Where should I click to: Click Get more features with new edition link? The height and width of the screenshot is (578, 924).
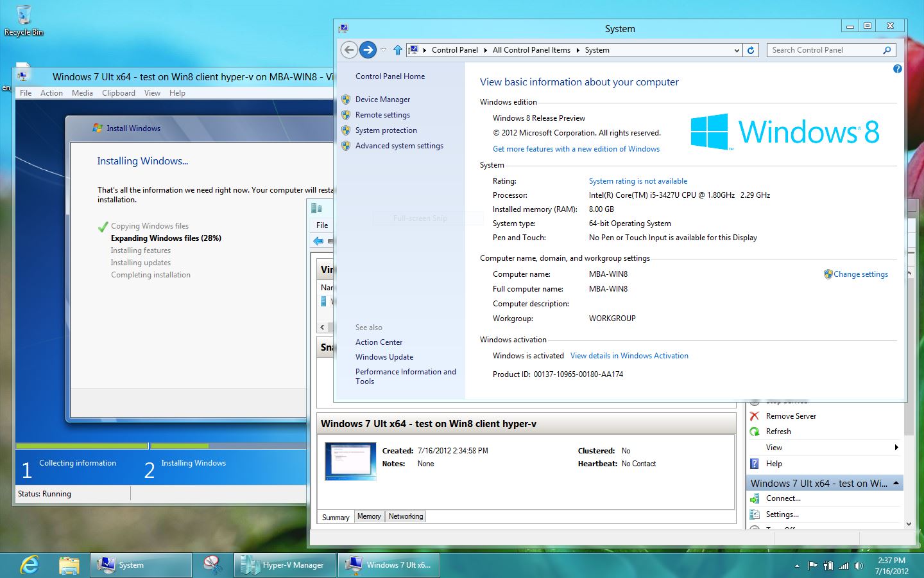pyautogui.click(x=576, y=149)
